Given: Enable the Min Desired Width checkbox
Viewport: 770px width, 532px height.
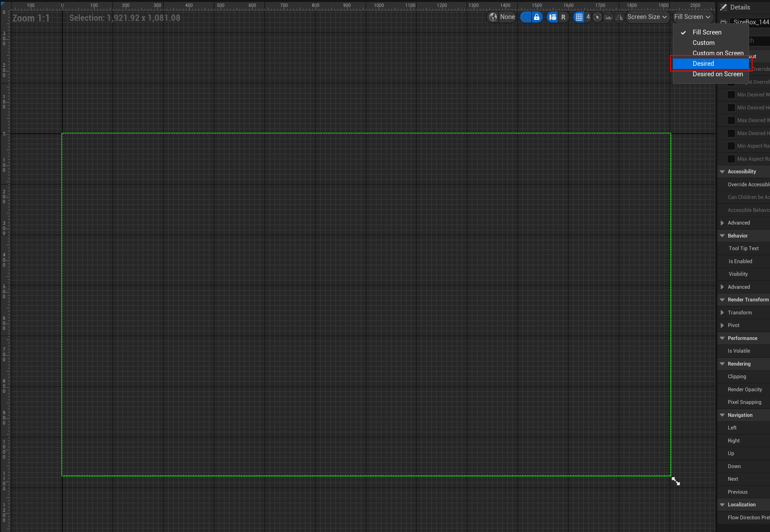Looking at the screenshot, I should [x=731, y=95].
